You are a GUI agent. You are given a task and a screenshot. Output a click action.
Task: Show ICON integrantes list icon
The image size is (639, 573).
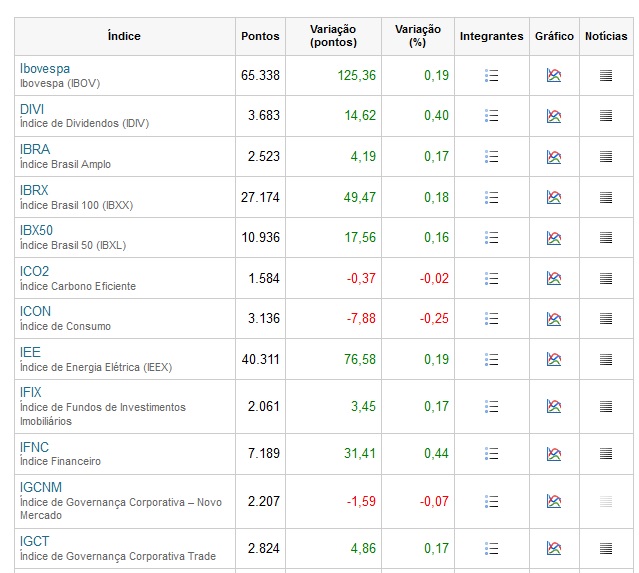[491, 319]
